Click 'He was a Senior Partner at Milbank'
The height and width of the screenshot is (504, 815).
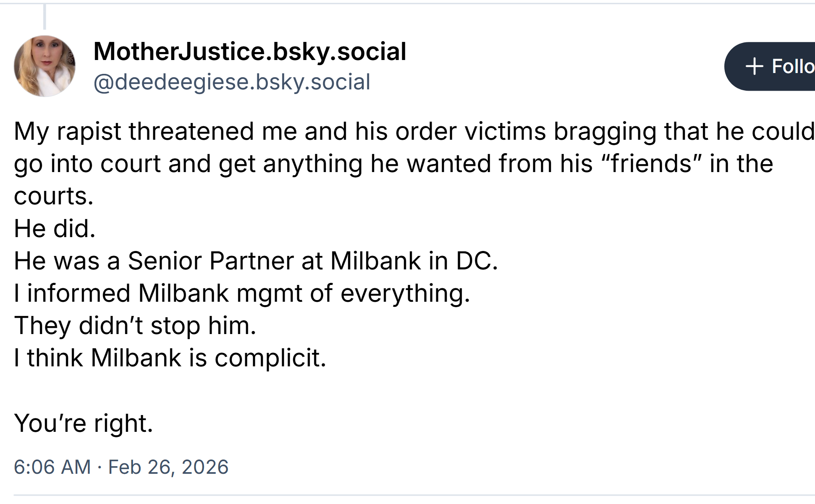(210, 260)
